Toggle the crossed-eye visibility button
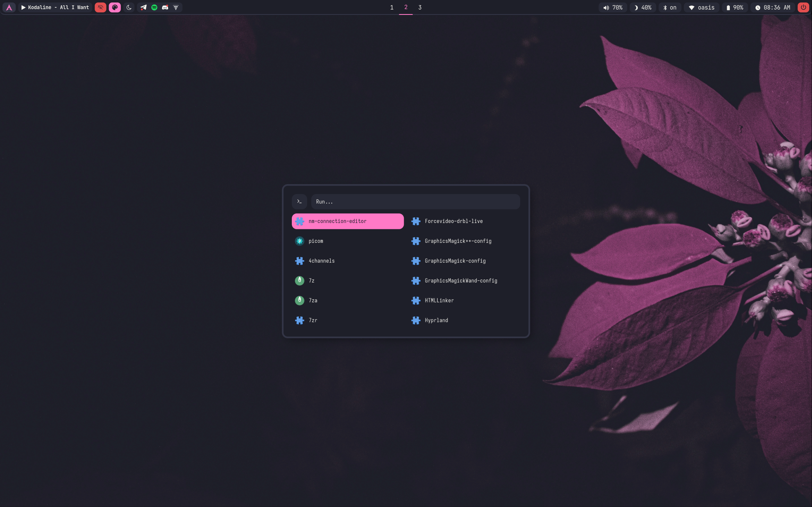 tap(100, 7)
